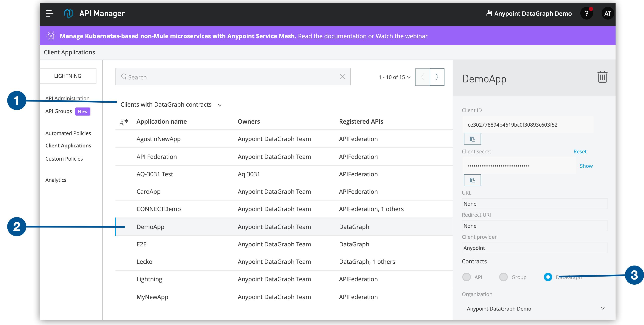Navigate to Custom Policies

[x=64, y=158]
